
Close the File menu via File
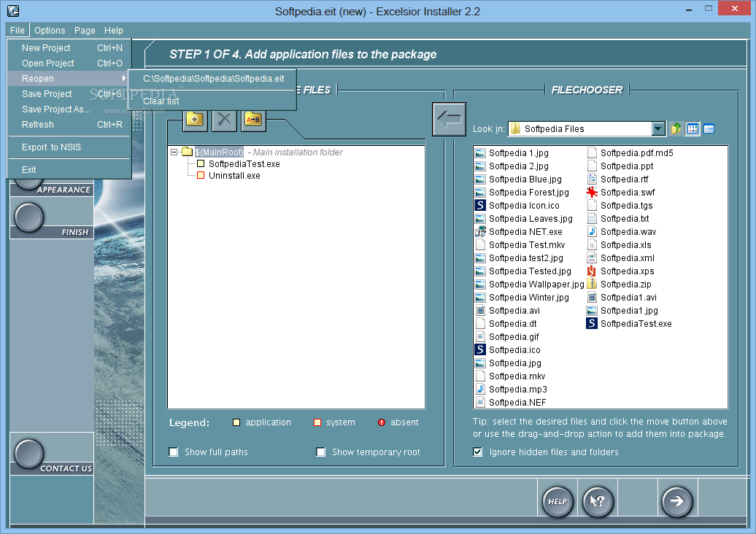pos(18,31)
